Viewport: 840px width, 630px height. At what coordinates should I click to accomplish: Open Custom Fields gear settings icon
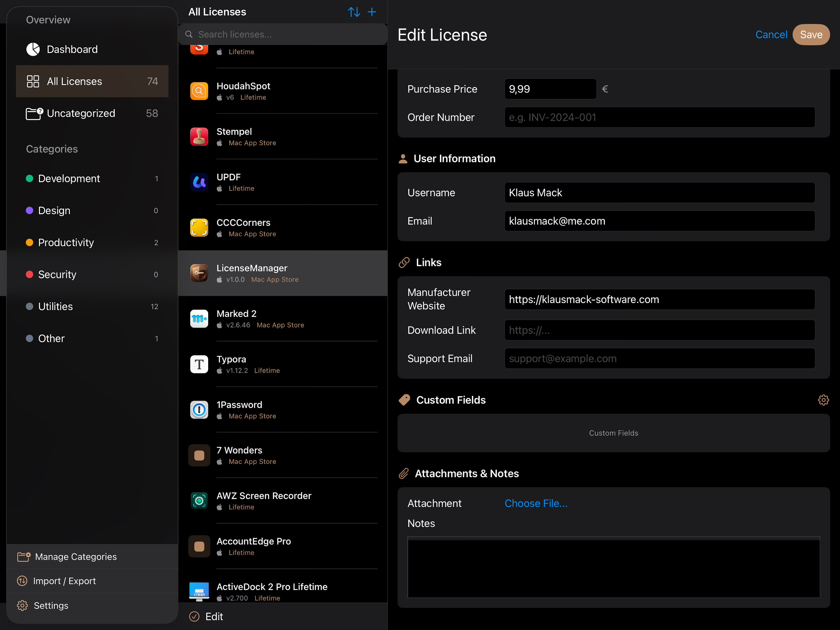[x=823, y=400]
